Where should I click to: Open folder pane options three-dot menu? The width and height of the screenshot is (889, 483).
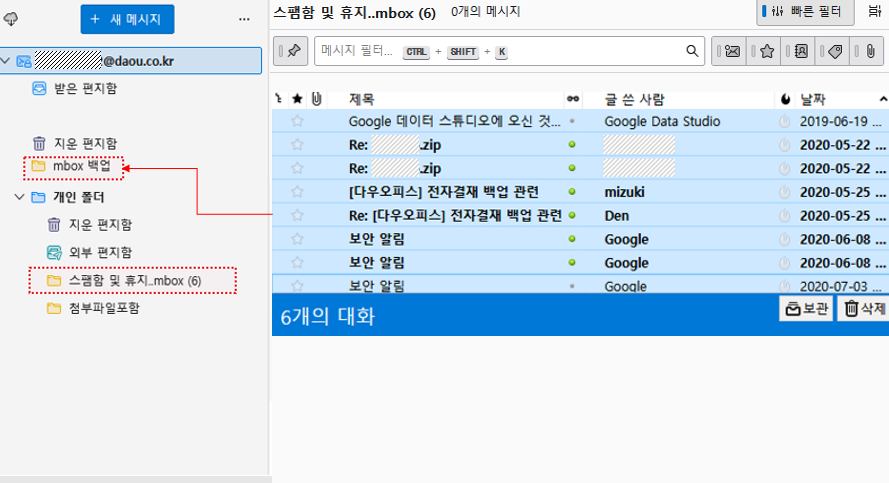coord(244,19)
